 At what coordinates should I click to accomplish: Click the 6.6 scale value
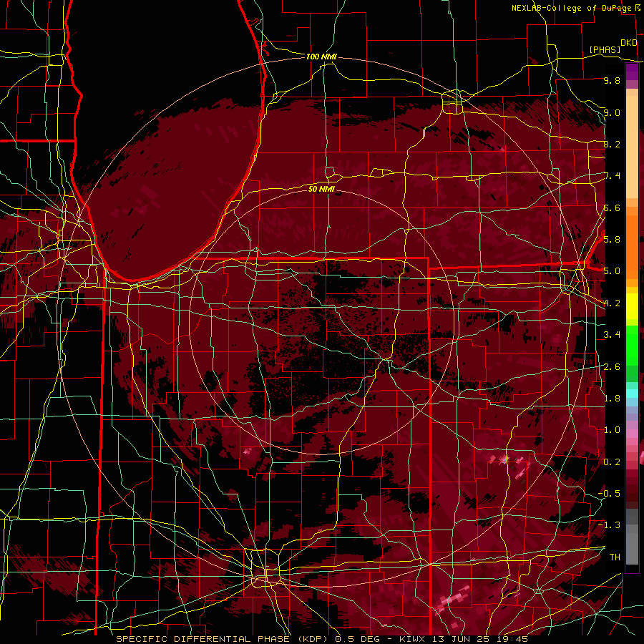(612, 208)
